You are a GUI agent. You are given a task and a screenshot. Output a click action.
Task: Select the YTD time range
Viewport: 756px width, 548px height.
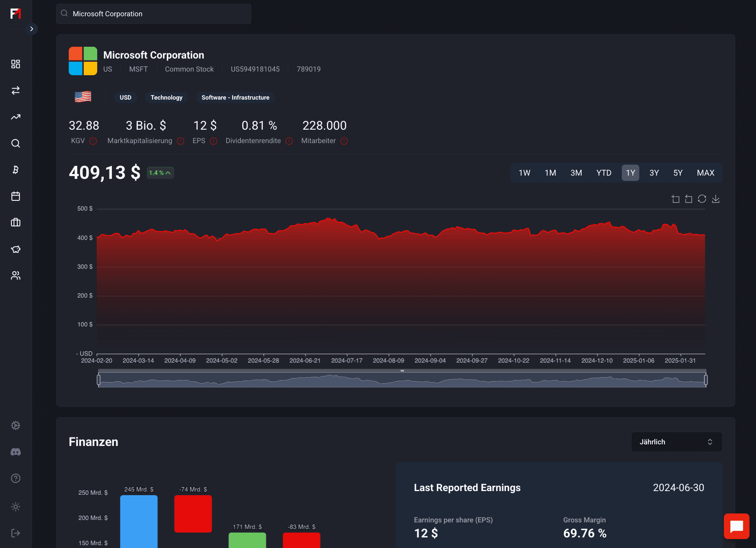pyautogui.click(x=604, y=173)
